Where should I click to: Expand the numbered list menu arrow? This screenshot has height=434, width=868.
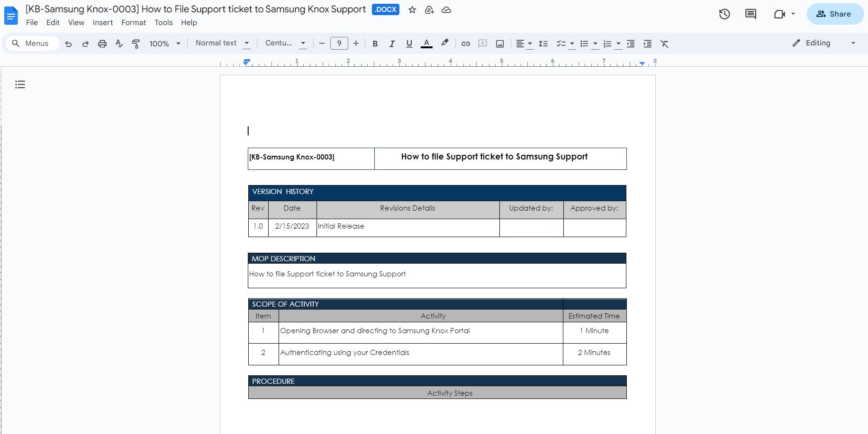618,44
